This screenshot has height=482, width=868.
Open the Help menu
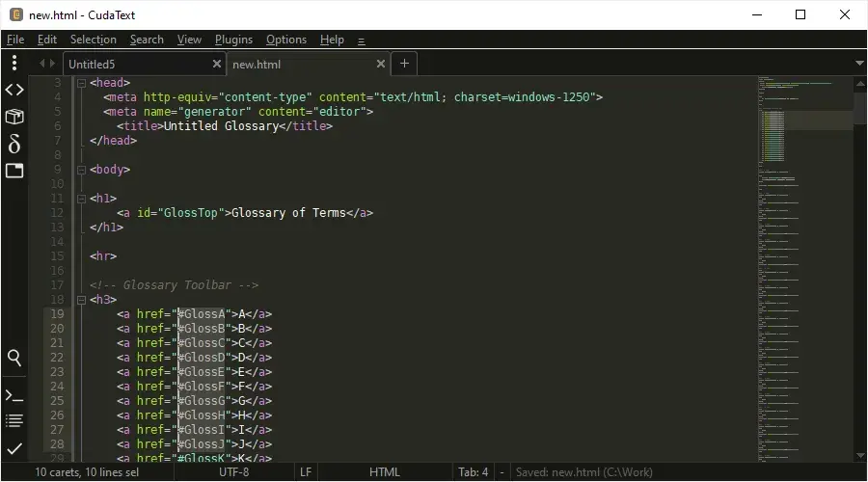(332, 40)
